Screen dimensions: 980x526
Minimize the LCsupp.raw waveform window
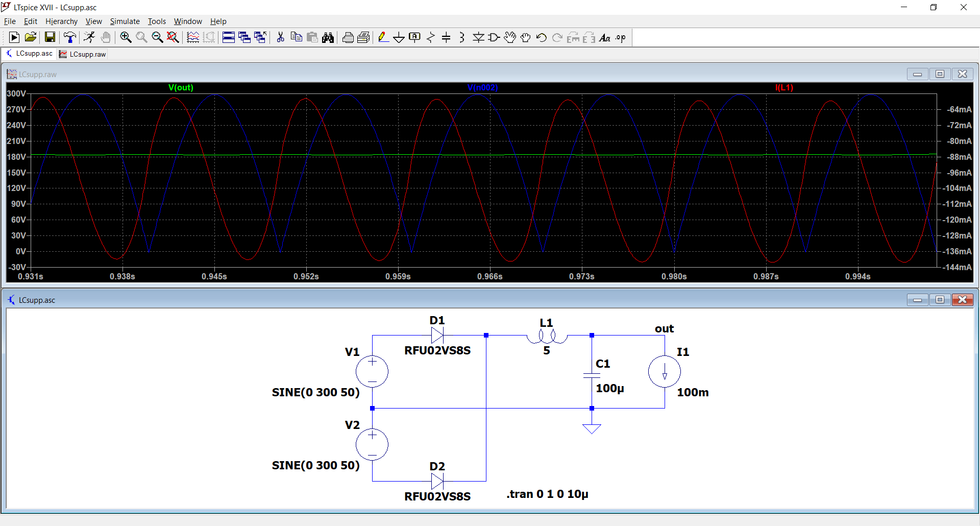click(x=917, y=74)
